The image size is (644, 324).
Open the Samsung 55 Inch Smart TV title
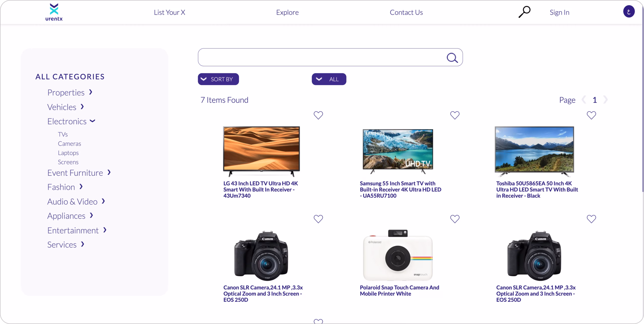coord(400,189)
